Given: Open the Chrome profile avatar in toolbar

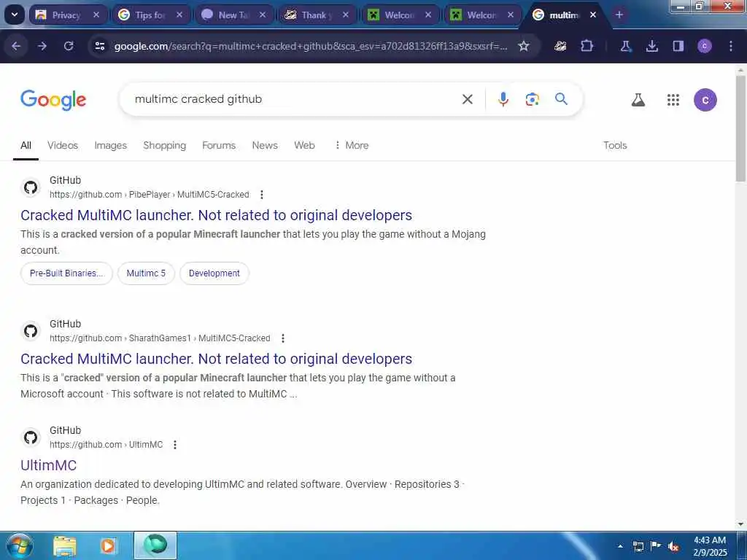Looking at the screenshot, I should click(705, 46).
